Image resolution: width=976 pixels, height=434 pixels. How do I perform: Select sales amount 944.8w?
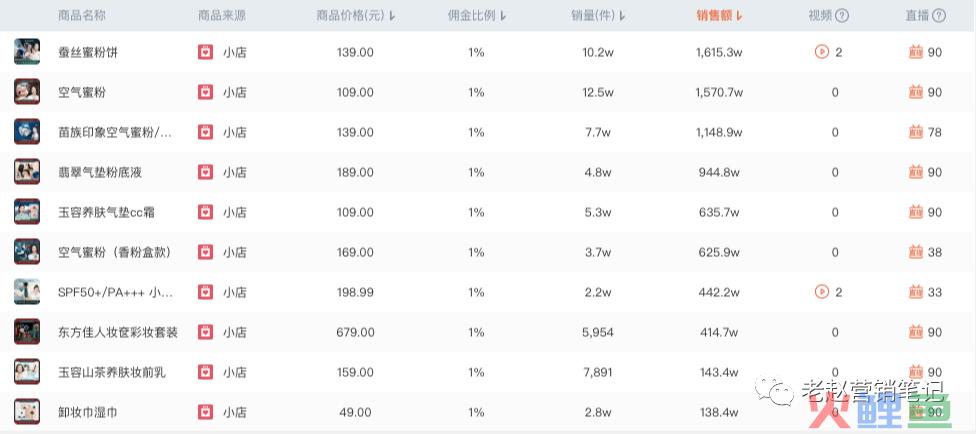point(719,172)
